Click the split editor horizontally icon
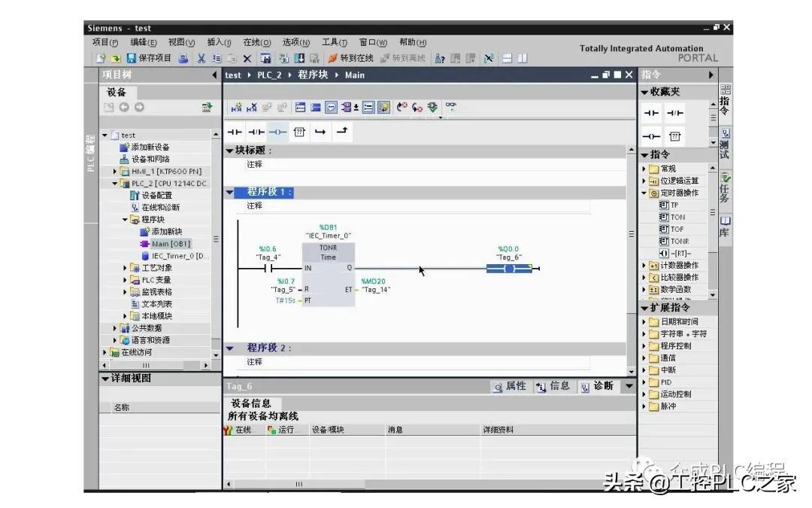 (507, 58)
